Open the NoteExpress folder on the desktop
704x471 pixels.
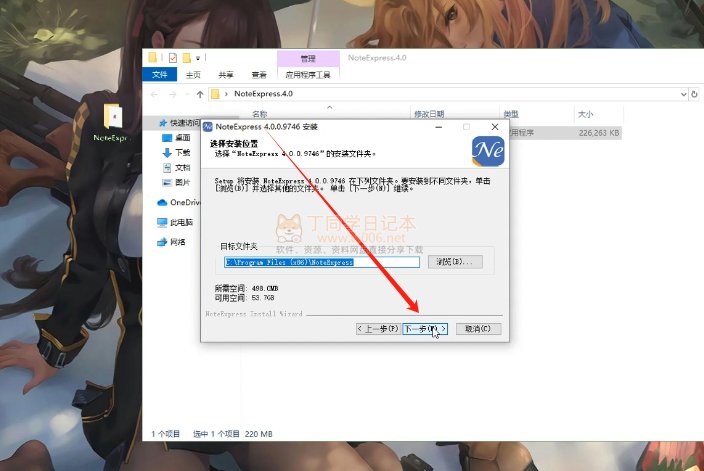click(110, 123)
